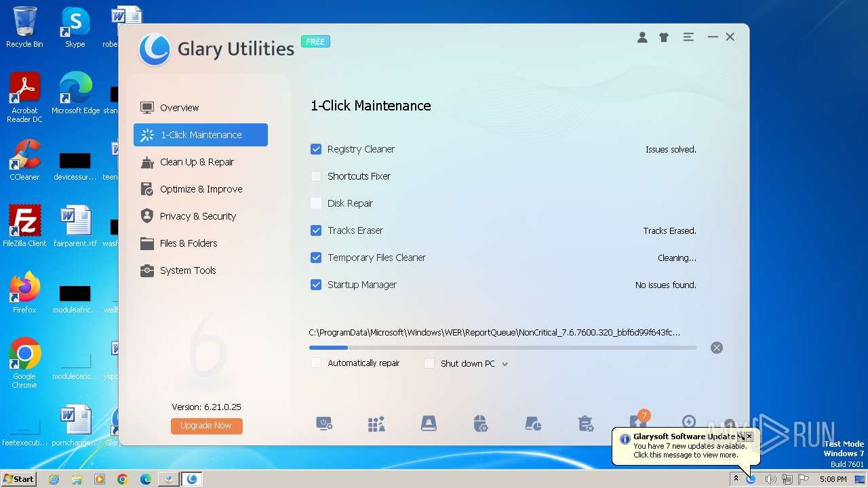
Task: Open the Clean Up & Repair section
Action: [201, 162]
